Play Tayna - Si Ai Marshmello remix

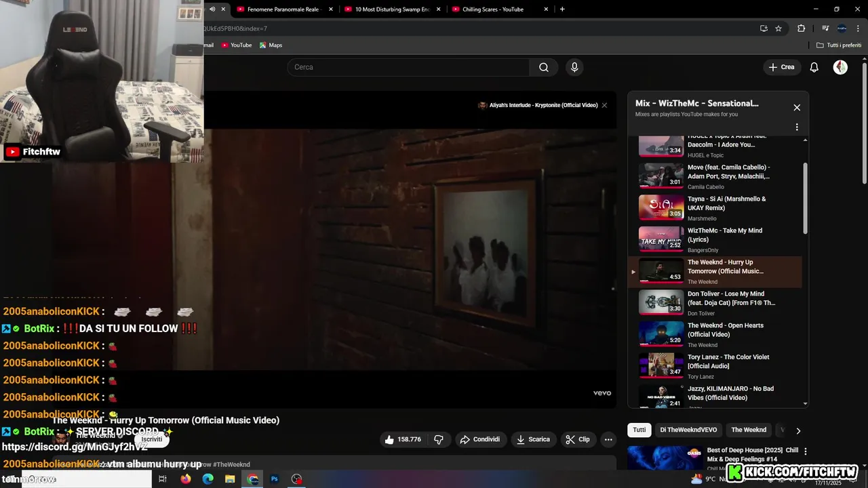[715, 207]
